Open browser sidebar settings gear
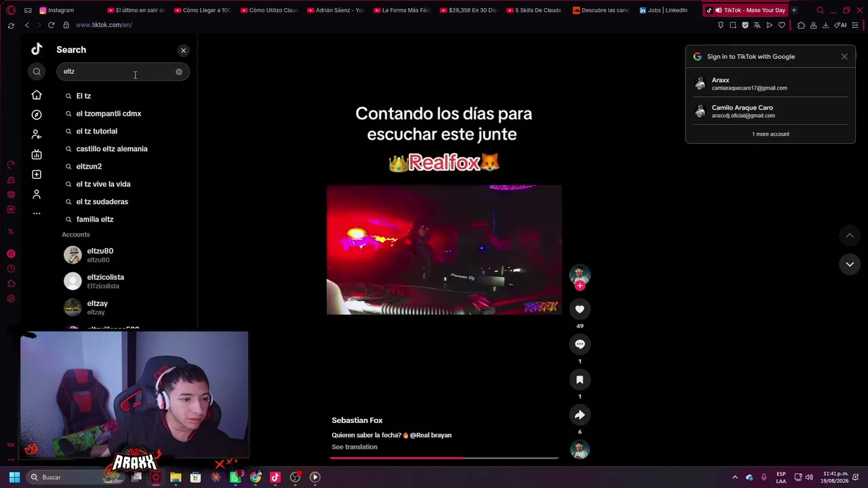868x488 pixels. pos(11,299)
